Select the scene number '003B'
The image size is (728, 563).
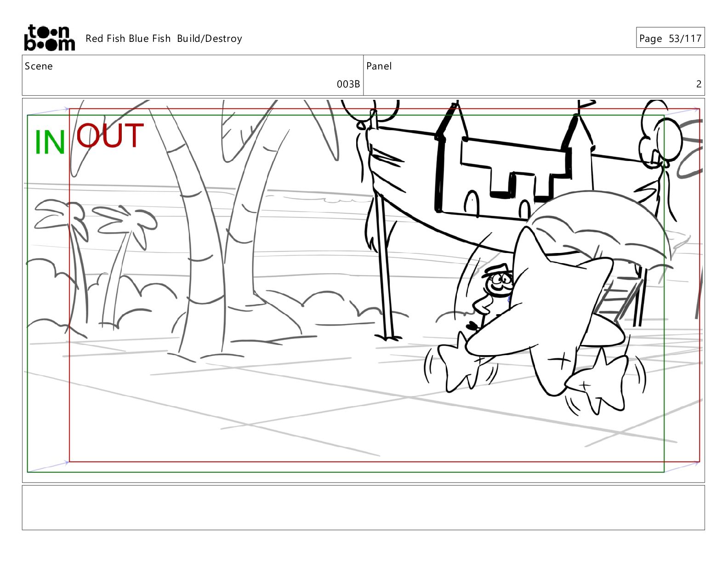coord(348,84)
